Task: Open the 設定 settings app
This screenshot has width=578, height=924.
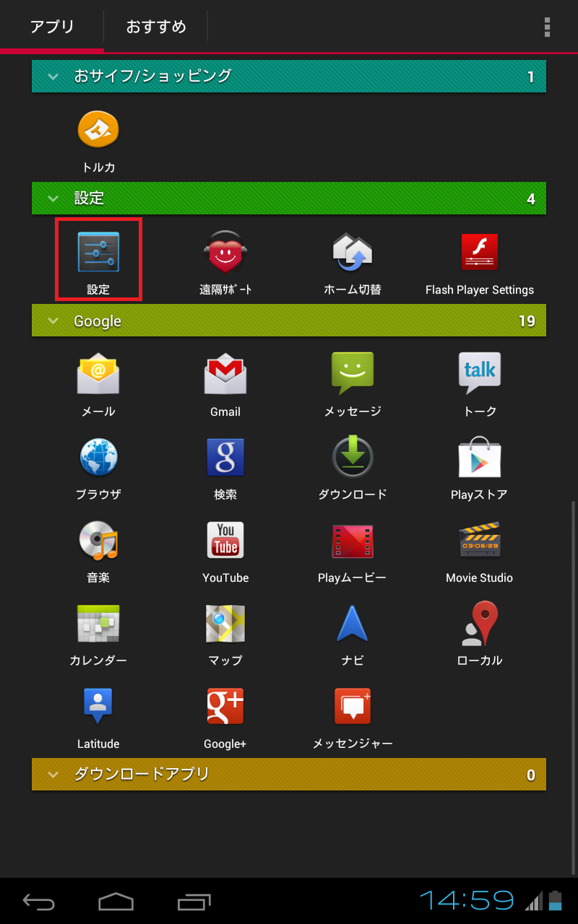Action: 98,260
